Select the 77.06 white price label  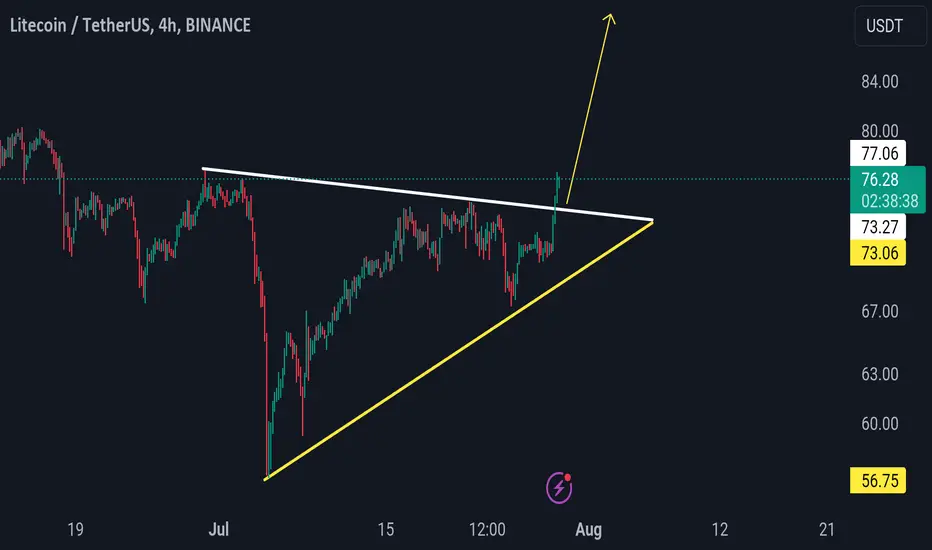click(878, 153)
